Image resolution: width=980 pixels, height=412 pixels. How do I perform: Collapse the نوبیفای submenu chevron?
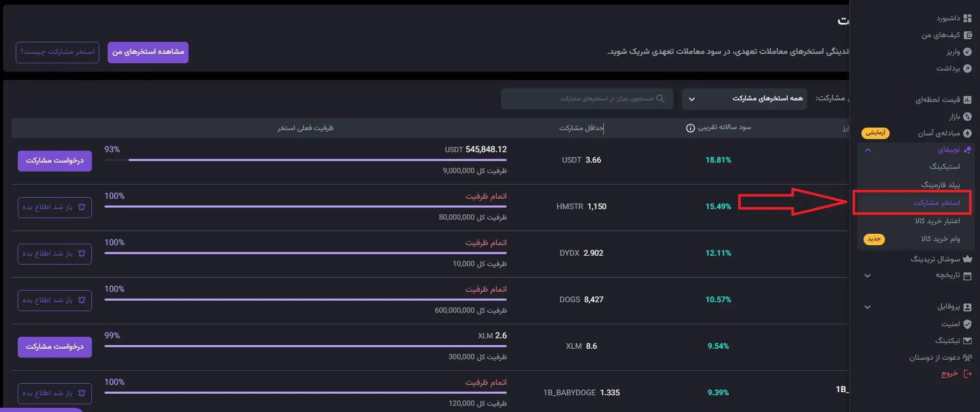(x=868, y=150)
